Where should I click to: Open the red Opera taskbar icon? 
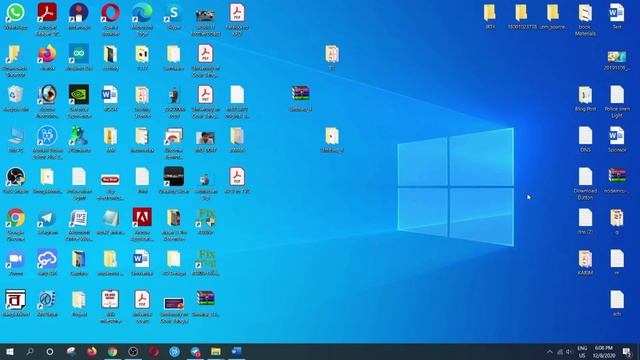coord(153,351)
